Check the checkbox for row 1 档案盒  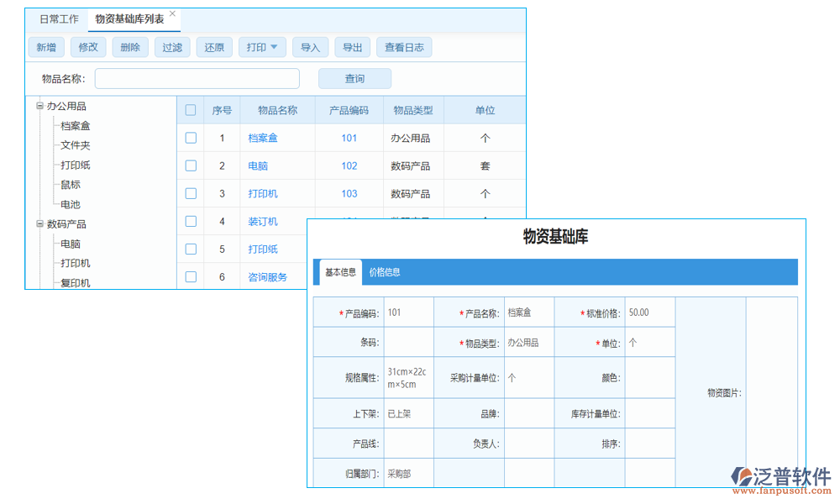(x=191, y=138)
